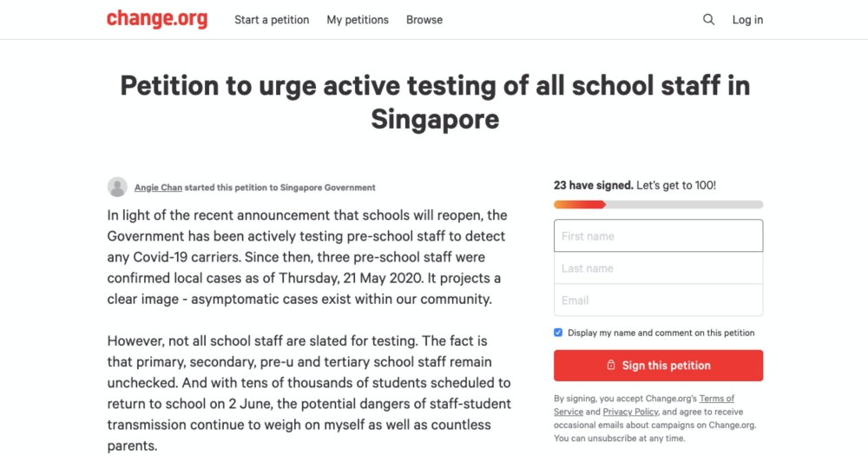Click the '23 have signed' counter text
The height and width of the screenshot is (456, 868).
(594, 185)
